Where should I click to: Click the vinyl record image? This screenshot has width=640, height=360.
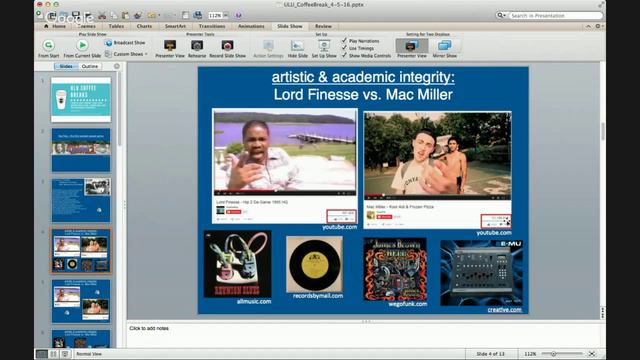click(314, 264)
